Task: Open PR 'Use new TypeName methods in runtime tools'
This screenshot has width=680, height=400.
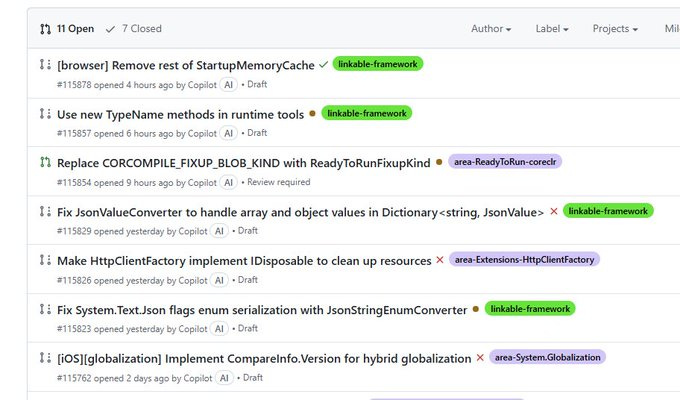Action: pyautogui.click(x=180, y=114)
